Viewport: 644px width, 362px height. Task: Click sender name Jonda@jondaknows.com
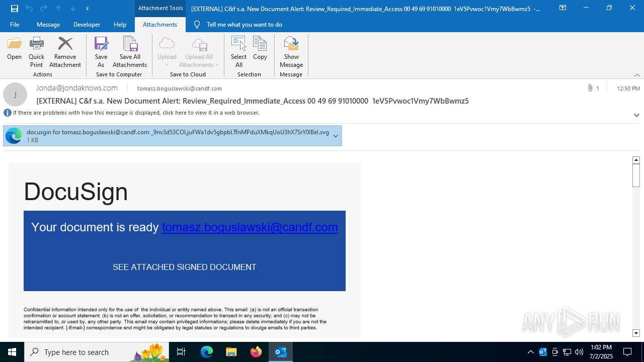[x=76, y=88]
